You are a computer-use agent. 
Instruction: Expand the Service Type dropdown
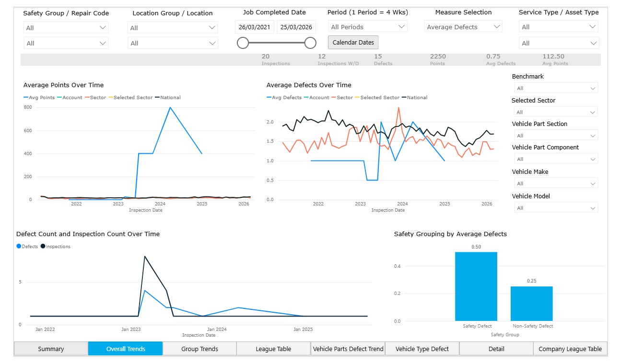559,27
